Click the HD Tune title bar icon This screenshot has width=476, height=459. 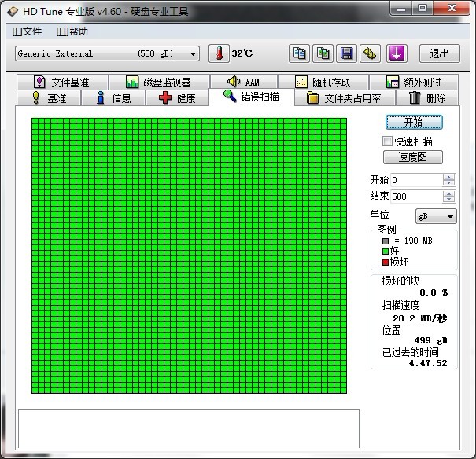tap(13, 12)
